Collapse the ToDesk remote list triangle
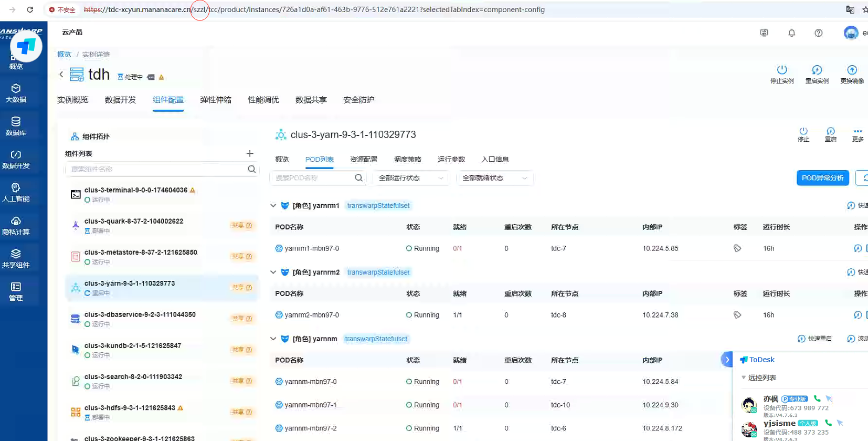868x441 pixels. [x=744, y=377]
